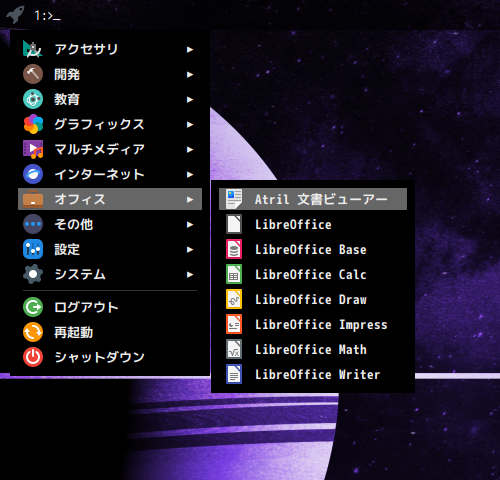Click the マルチメディア film icon
The height and width of the screenshot is (480, 500).
[33, 149]
